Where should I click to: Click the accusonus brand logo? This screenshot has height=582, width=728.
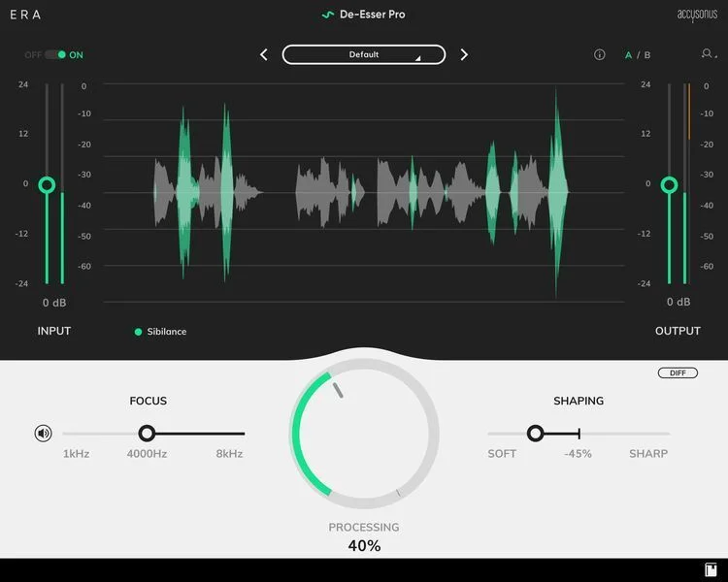697,15
